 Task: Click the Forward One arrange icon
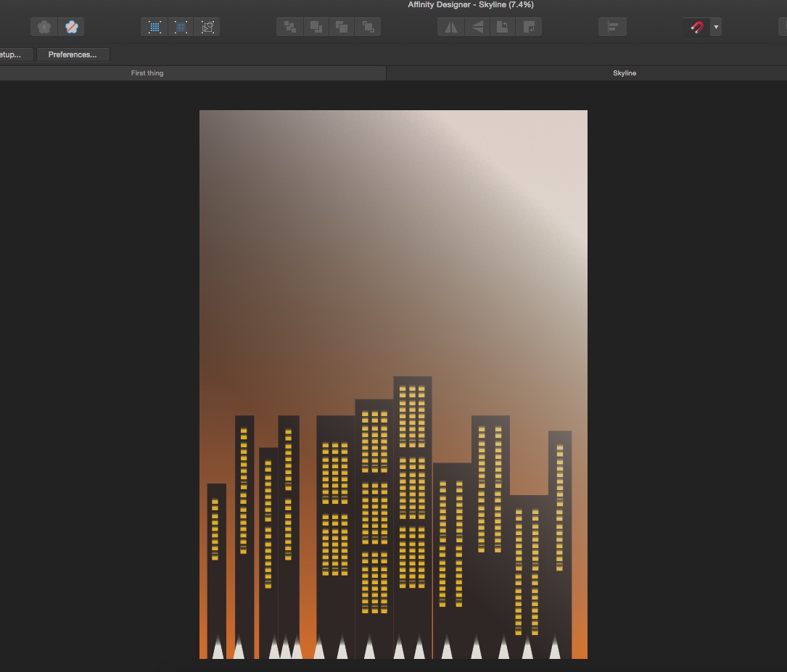(x=342, y=28)
